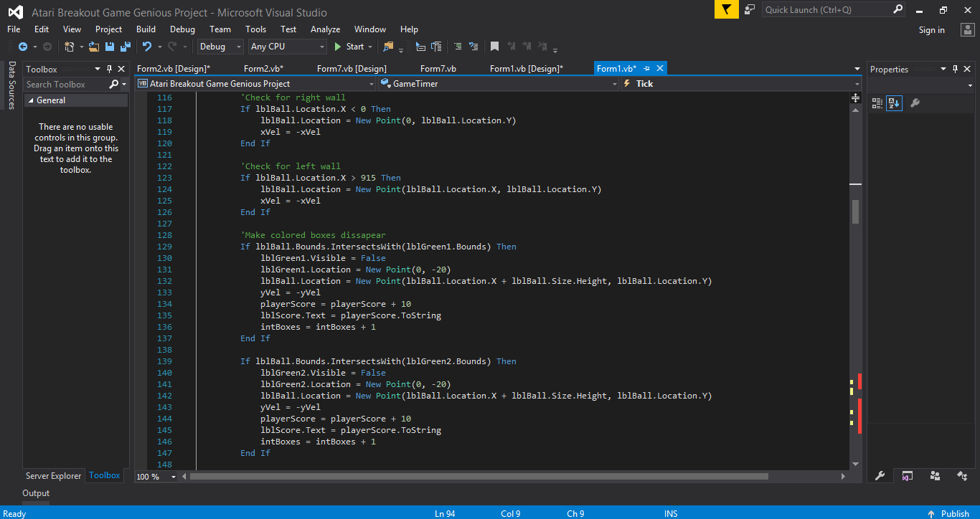Screen dimensions: 980x519
Task: Switch to the Server Explorer tab
Action: 54,476
